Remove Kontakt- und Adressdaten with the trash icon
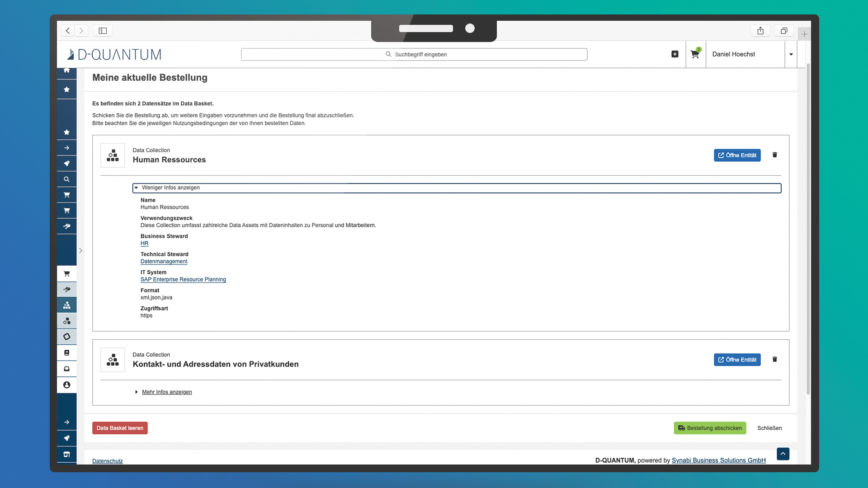This screenshot has height=488, width=868. tap(774, 360)
